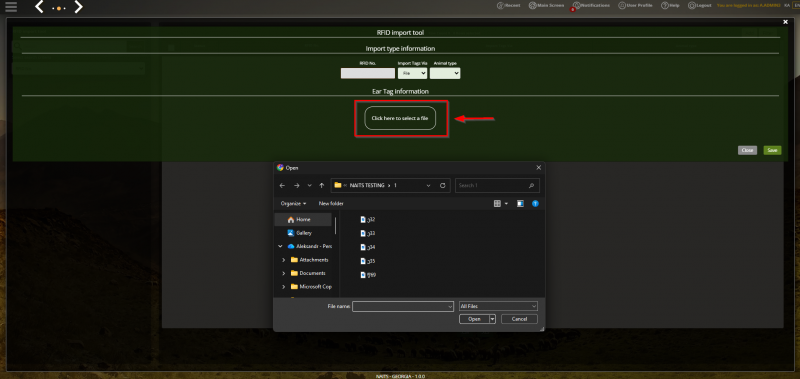800x379 pixels.
Task: Open recent locations dropdown arrow
Action: tap(309, 186)
